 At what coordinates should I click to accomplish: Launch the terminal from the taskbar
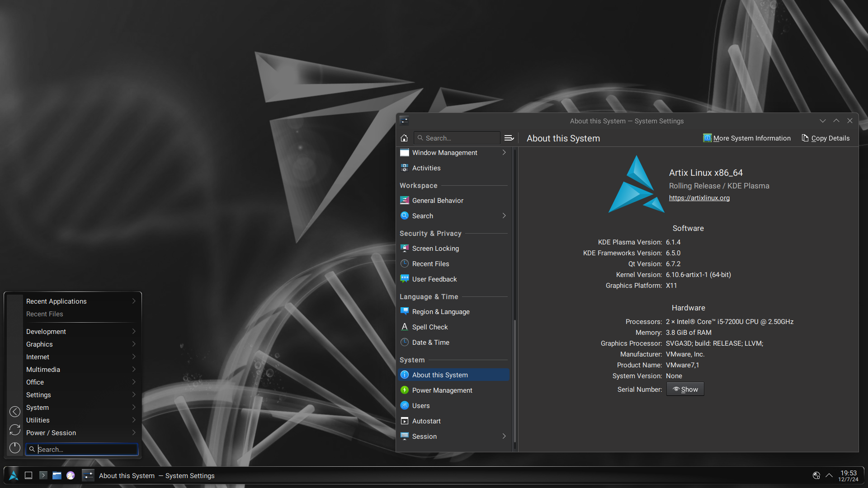[43, 475]
